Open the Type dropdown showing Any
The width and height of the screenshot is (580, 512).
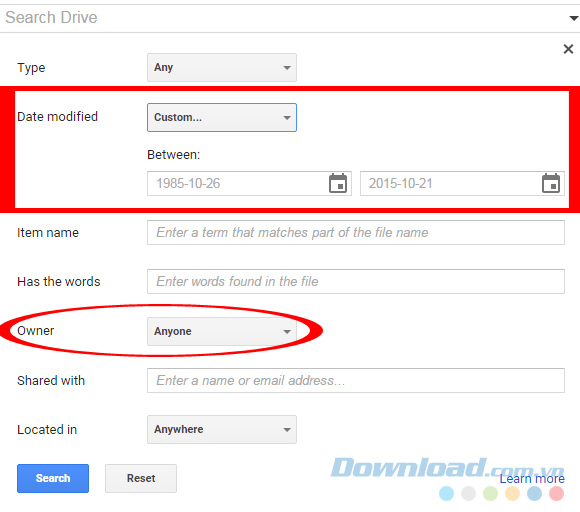[x=222, y=67]
